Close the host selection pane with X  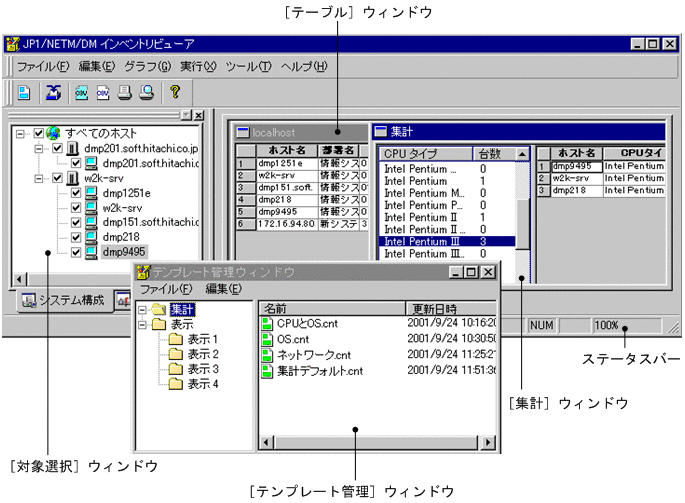click(199, 115)
